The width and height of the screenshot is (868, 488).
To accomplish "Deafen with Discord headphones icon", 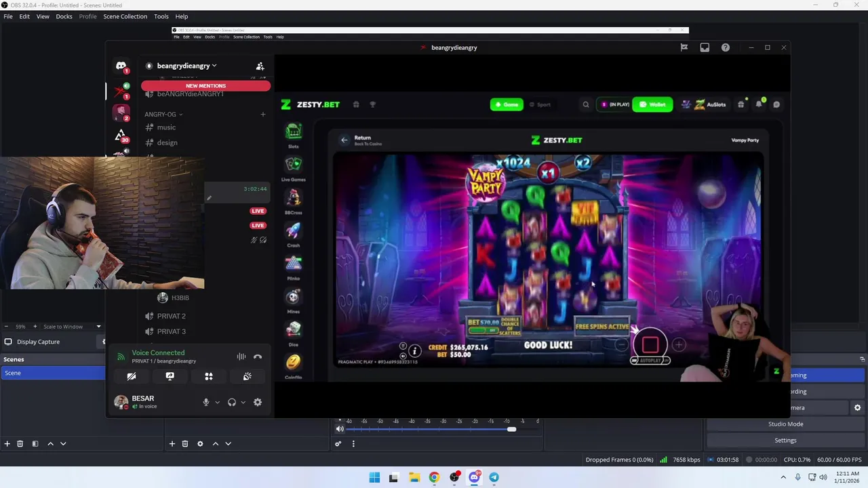I will pyautogui.click(x=232, y=403).
